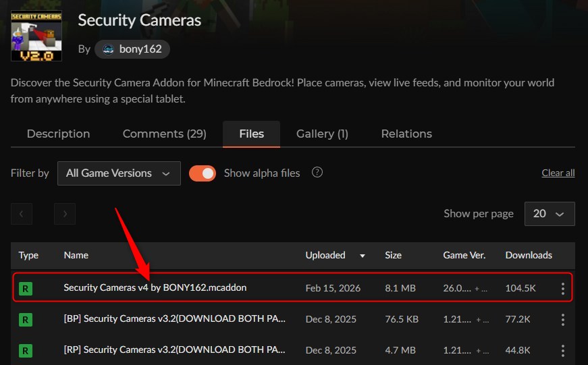Click the Security Cameras page title
Viewport: 588px width, 365px height.
pos(140,20)
